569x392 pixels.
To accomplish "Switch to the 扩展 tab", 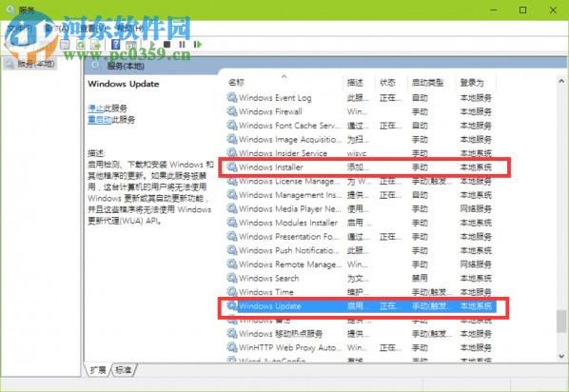I will (x=98, y=370).
